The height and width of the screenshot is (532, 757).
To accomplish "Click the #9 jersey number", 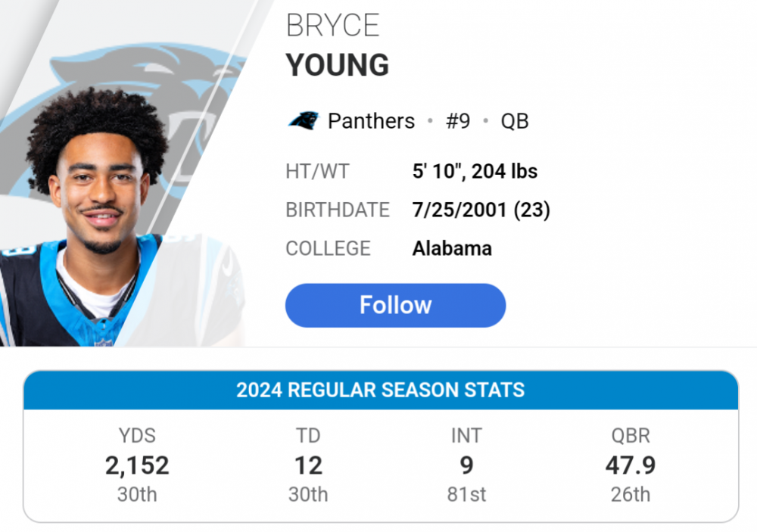I will [x=458, y=121].
